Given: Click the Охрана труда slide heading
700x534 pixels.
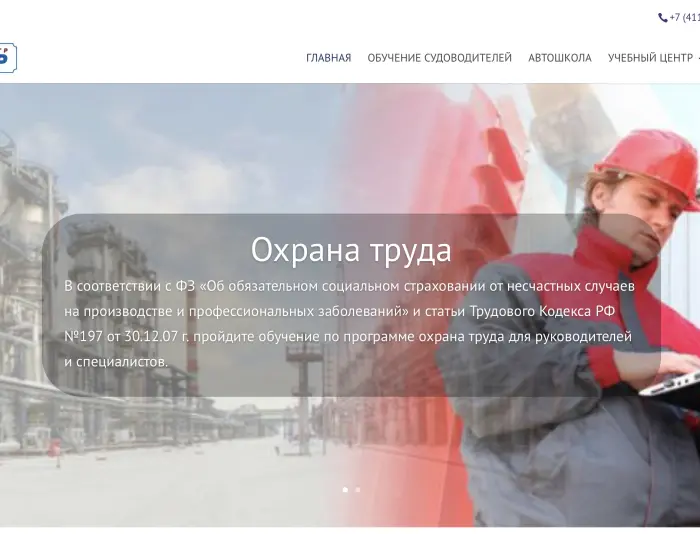Looking at the screenshot, I should point(351,250).
